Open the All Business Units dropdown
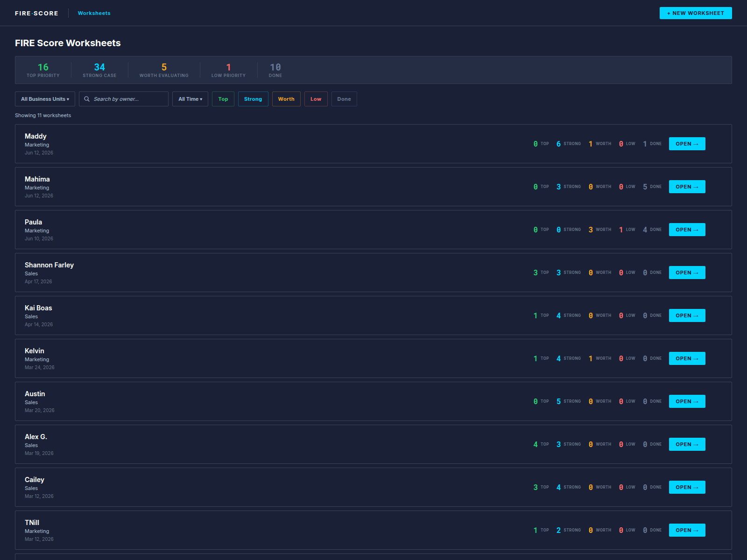Image resolution: width=747 pixels, height=560 pixels. coord(45,99)
